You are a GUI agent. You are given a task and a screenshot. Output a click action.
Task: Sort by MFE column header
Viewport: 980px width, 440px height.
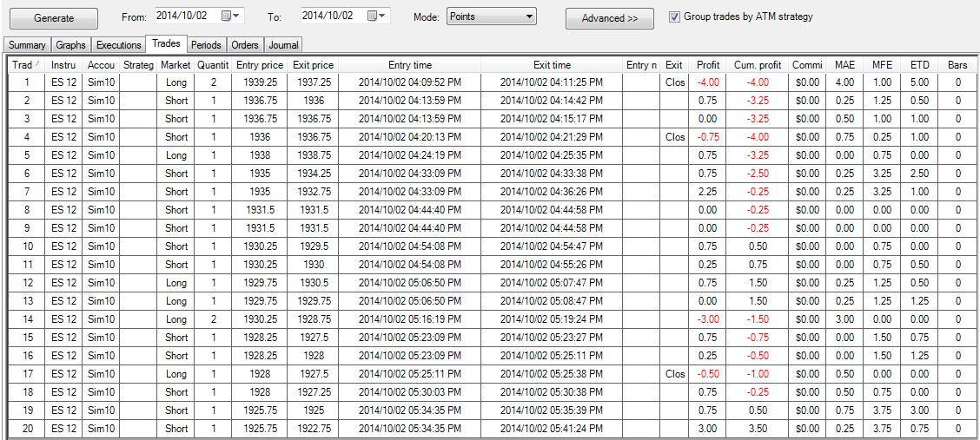882,65
